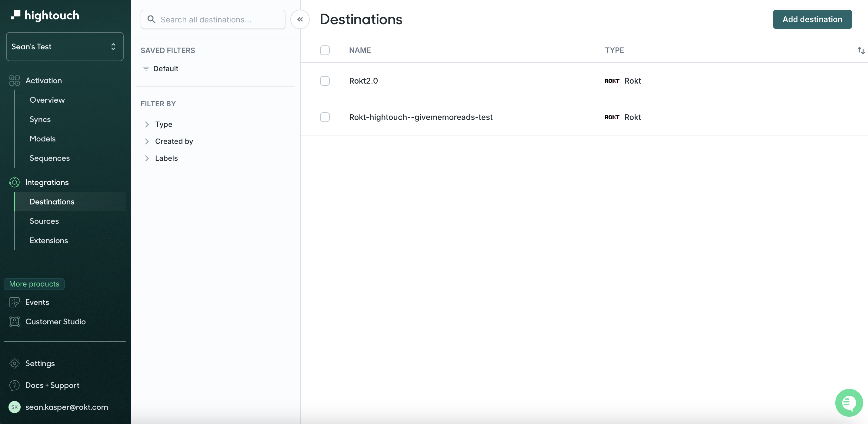Open Sources in the sidebar
The image size is (868, 424).
tap(44, 221)
